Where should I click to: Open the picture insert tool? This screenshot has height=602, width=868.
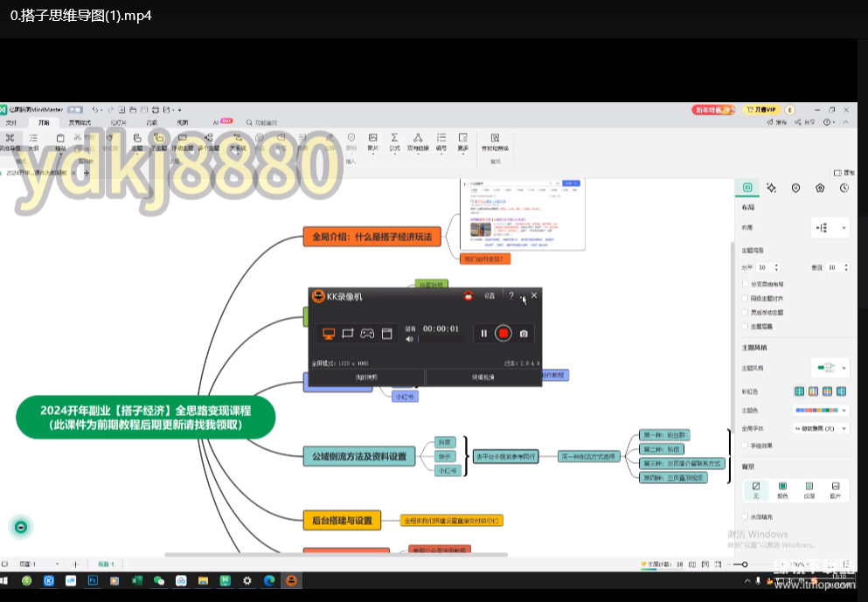372,142
